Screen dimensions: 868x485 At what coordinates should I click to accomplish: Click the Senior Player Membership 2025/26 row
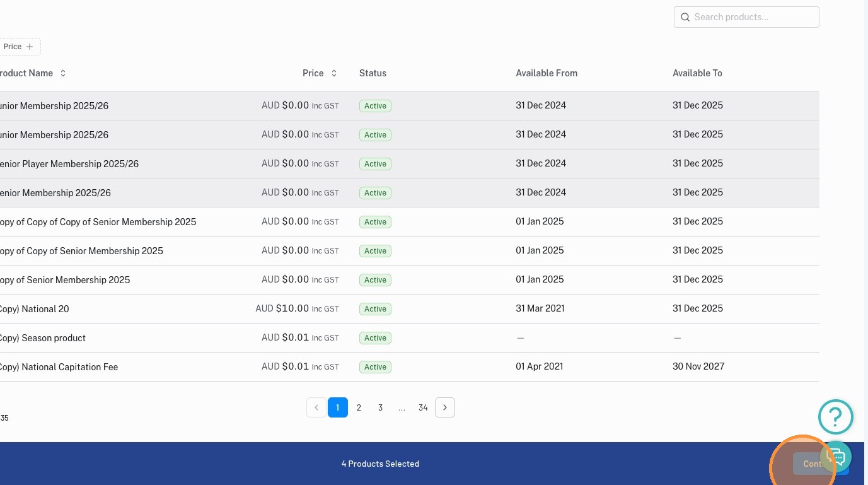pyautogui.click(x=410, y=164)
